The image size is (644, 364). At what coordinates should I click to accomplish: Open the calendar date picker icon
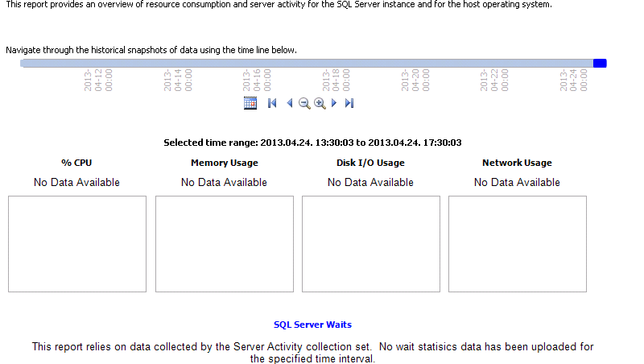250,103
